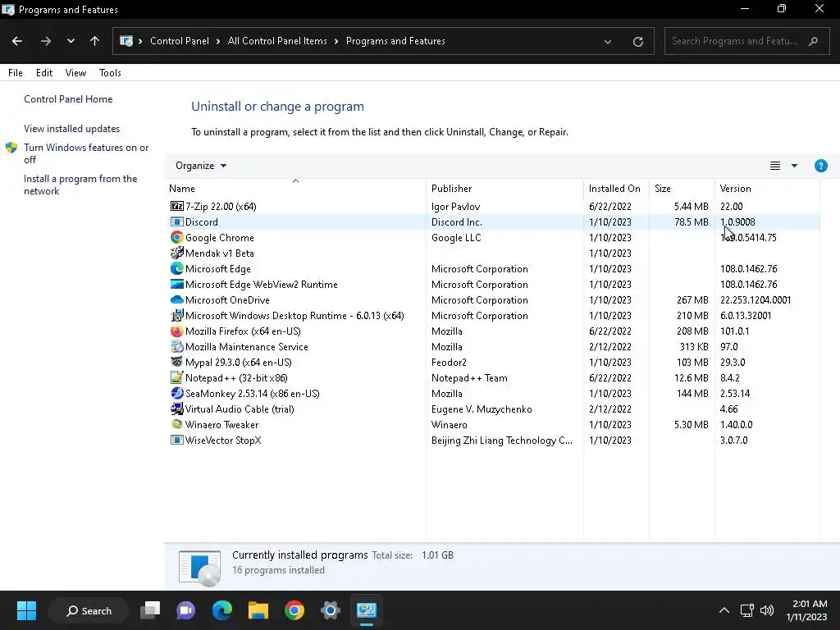Expand breadcrumb chevron after All Control Panel Items
Viewport: 840px width, 630px height.
tap(336, 41)
